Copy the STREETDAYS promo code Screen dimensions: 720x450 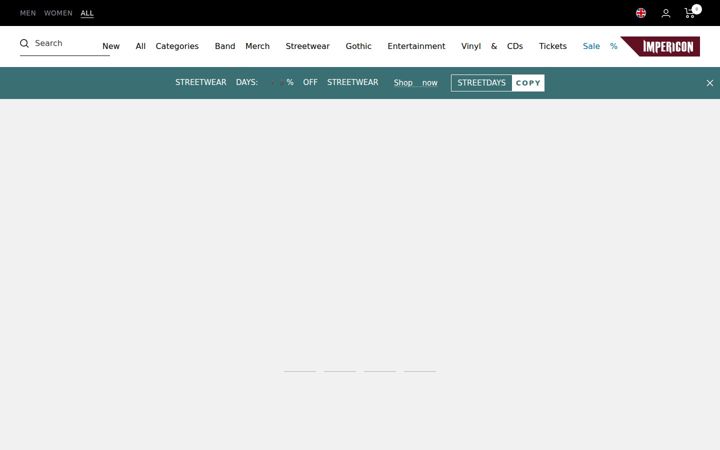click(528, 83)
